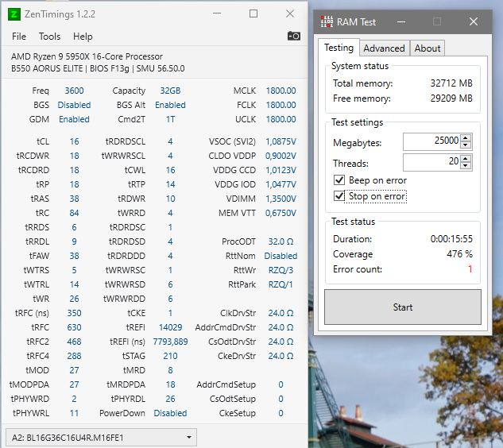Minimize the ZenTimings window
The width and height of the screenshot is (503, 448).
217,14
